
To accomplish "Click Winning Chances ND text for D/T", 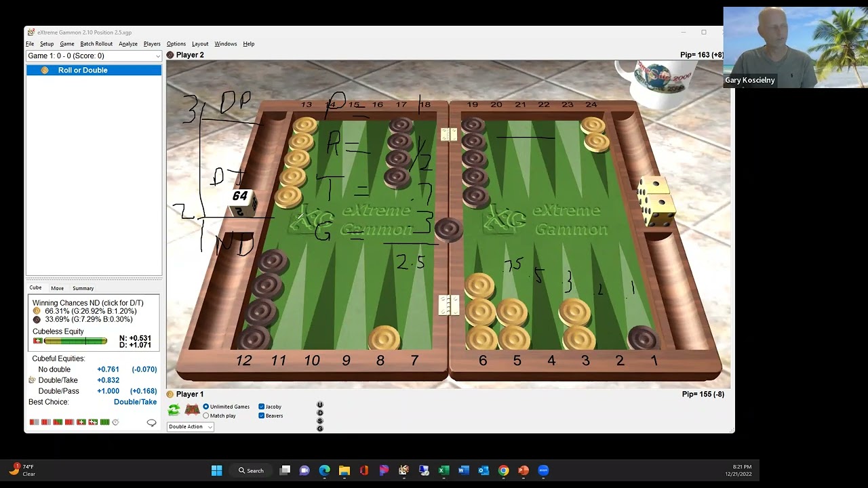I will [x=88, y=303].
